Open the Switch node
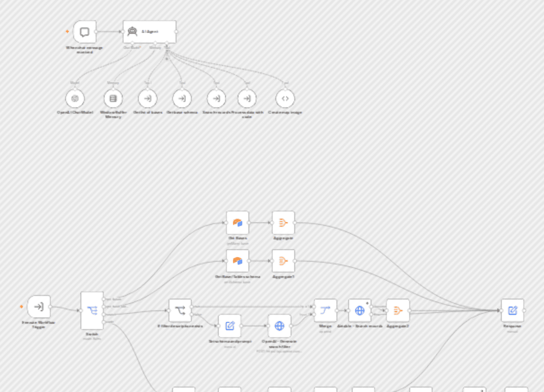The image size is (544, 392). [x=92, y=311]
